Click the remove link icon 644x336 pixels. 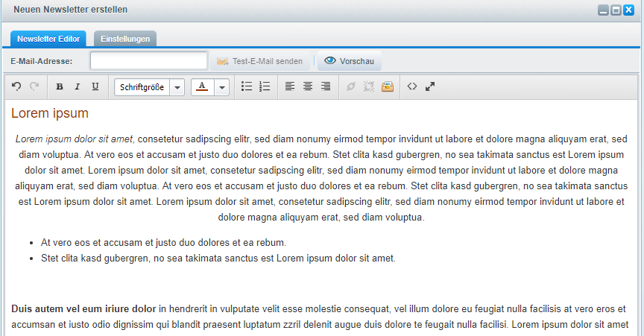pyautogui.click(x=369, y=86)
